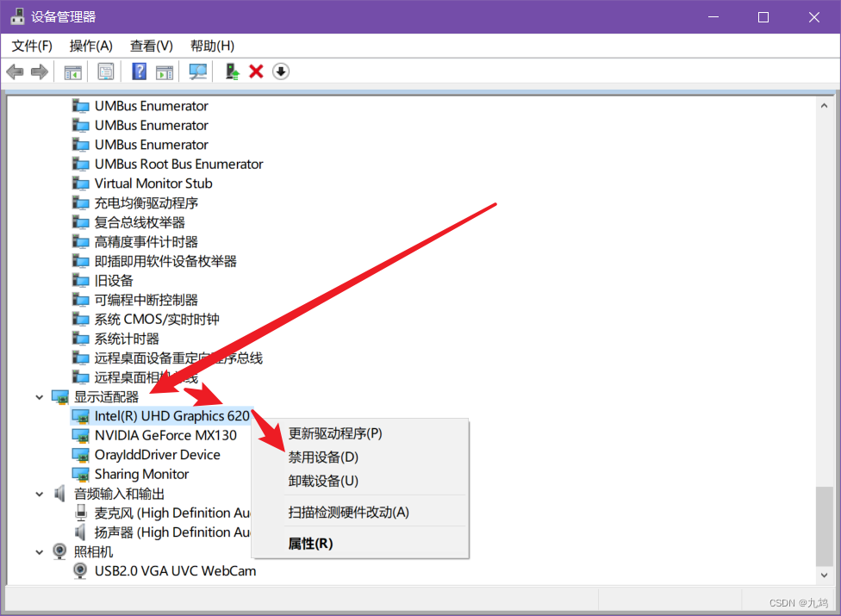Toggle the action pane toolbar icon
The height and width of the screenshot is (616, 841).
point(165,72)
